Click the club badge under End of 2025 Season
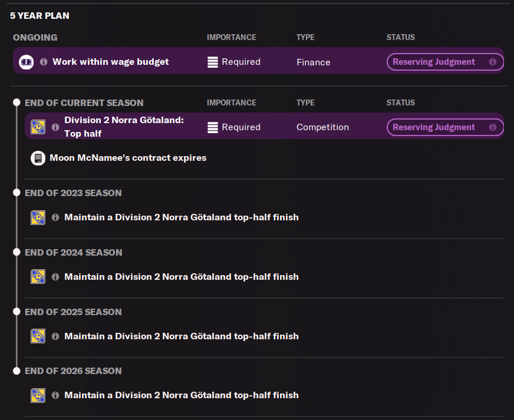Image resolution: width=514 pixels, height=420 pixels. pos(38,336)
